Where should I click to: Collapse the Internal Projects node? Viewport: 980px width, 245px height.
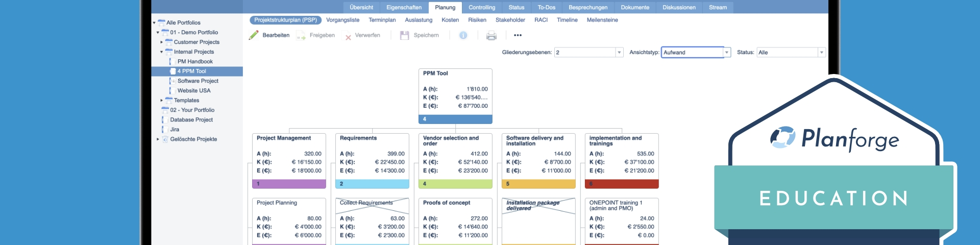[162, 52]
